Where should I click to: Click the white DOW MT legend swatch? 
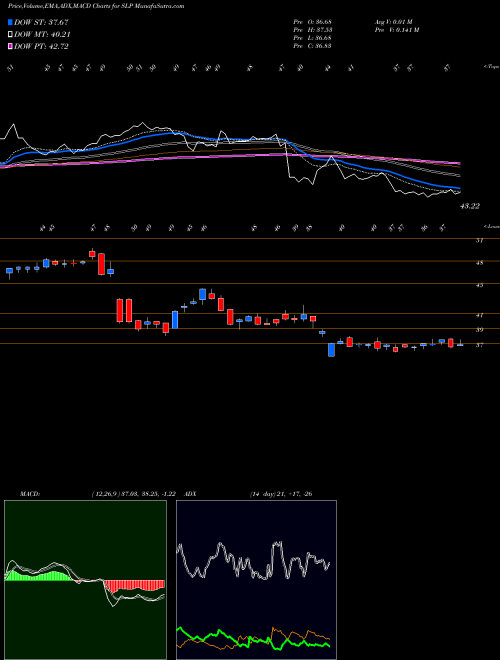[x=10, y=35]
